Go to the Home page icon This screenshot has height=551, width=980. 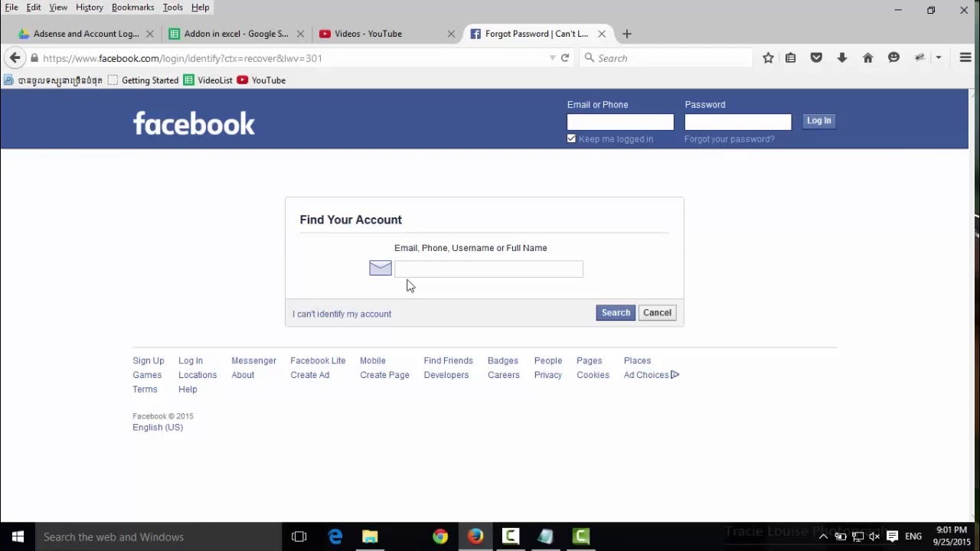[x=867, y=58]
